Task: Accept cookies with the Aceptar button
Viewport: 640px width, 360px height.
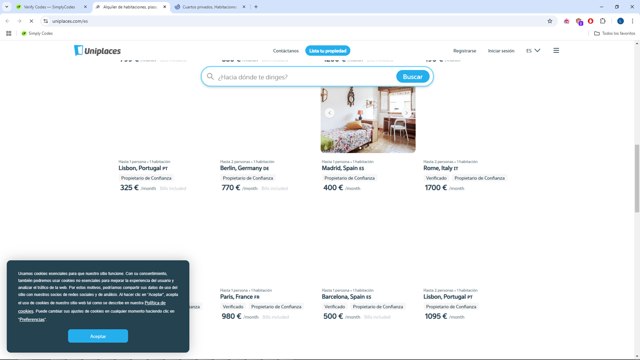Action: 98,336
